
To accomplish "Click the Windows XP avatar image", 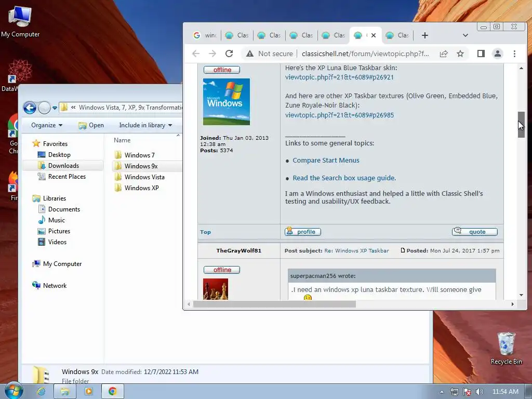I will [227, 102].
